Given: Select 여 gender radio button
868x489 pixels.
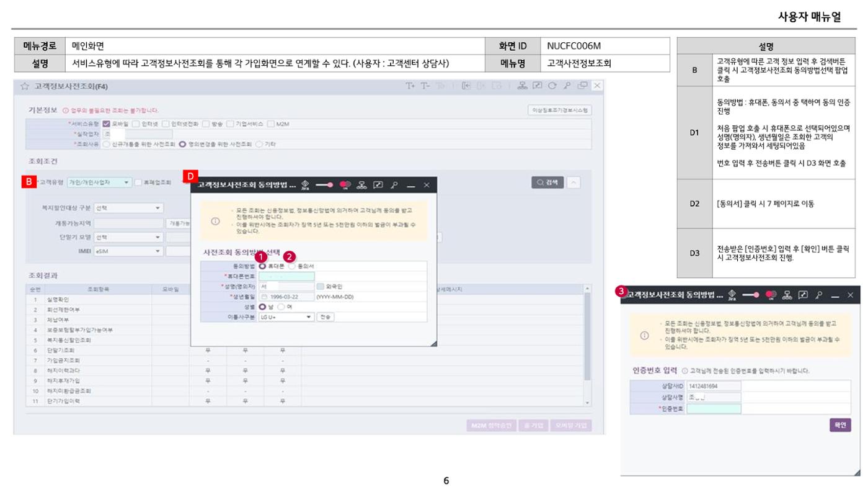Looking at the screenshot, I should tap(280, 307).
